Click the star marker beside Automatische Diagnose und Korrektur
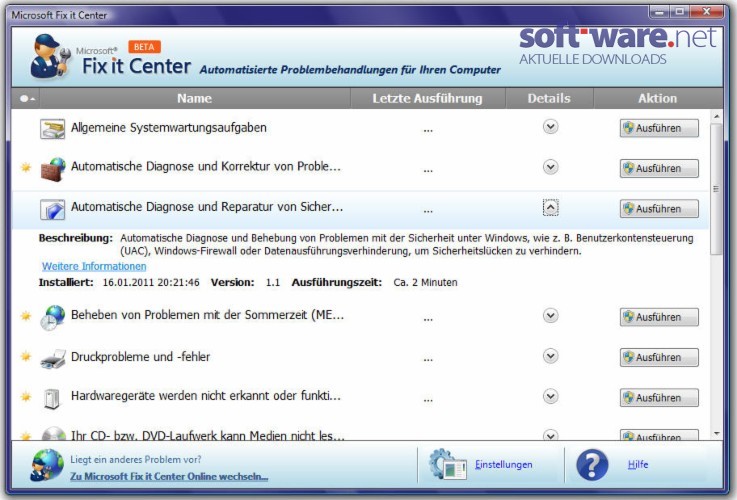Viewport: 737px width, 500px height. pyautogui.click(x=26, y=167)
